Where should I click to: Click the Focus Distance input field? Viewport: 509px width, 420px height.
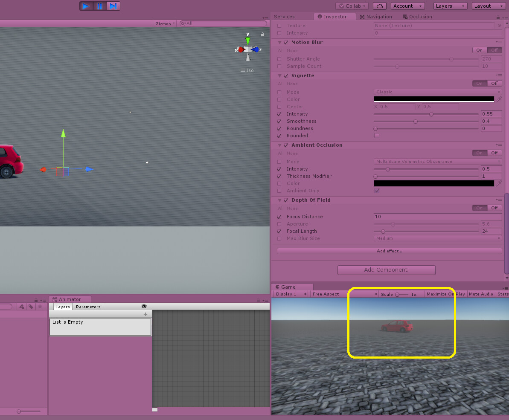pos(437,217)
